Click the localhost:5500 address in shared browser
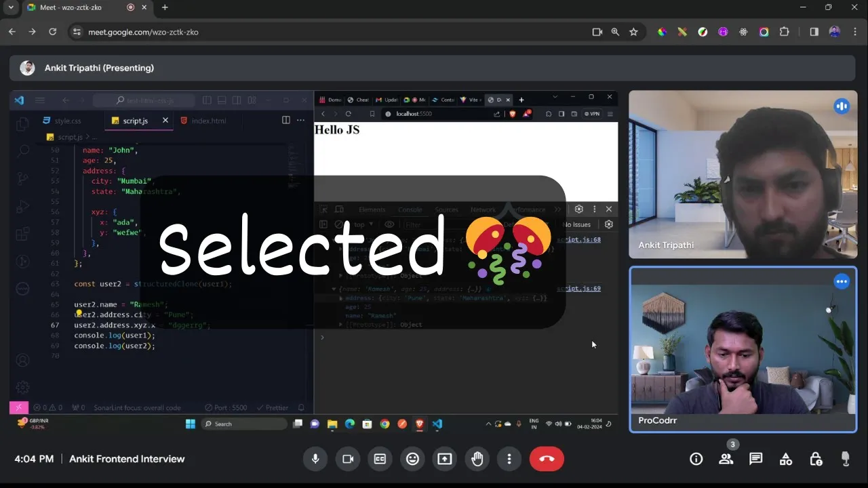Screen dimensions: 868x488 coord(414,114)
